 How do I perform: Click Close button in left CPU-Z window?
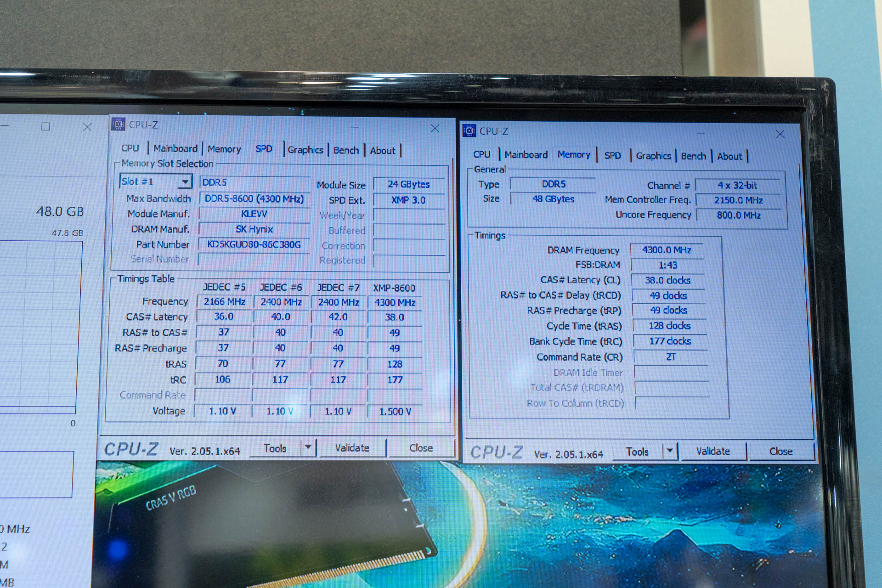click(x=421, y=448)
